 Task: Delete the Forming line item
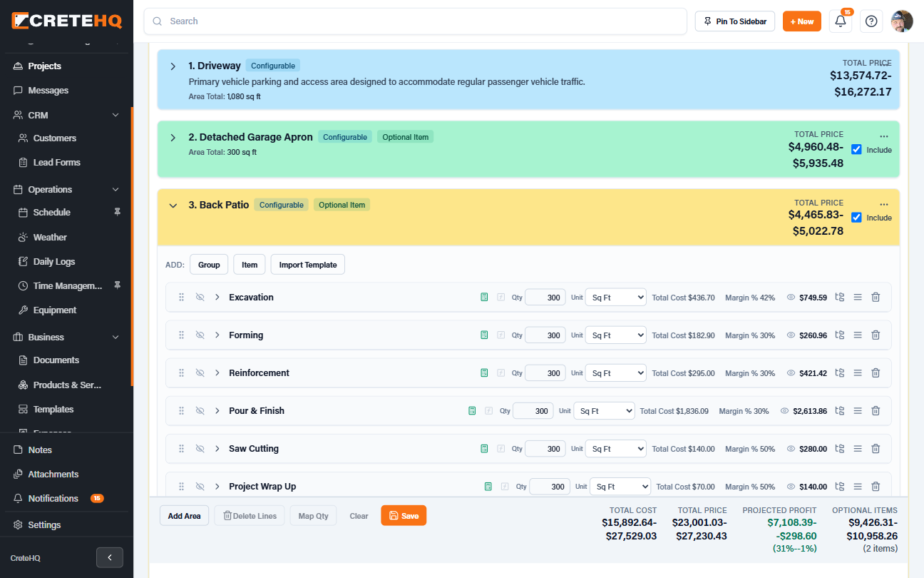(876, 335)
